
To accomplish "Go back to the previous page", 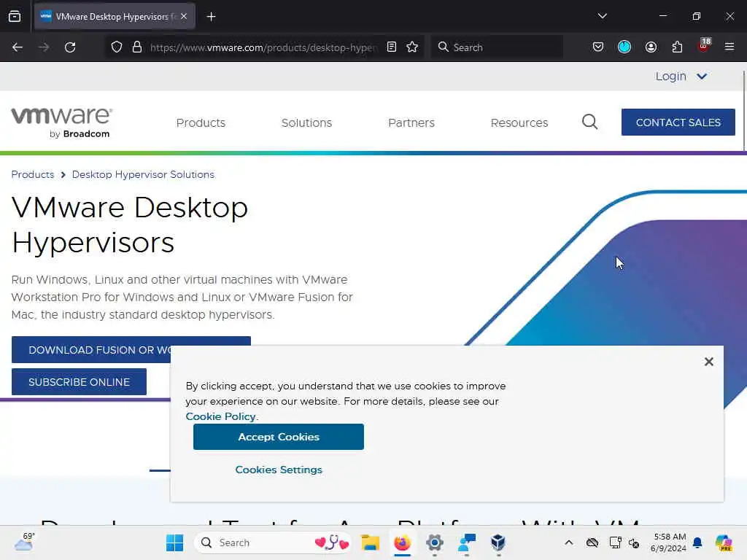I will [18, 47].
